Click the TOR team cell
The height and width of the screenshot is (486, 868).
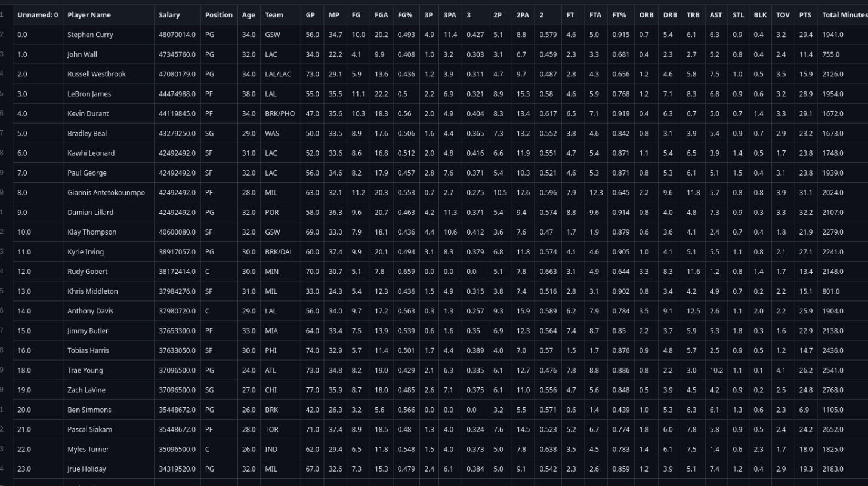280,429
